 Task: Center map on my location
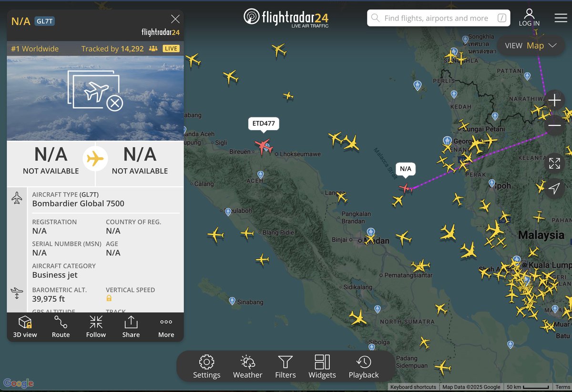coord(554,189)
